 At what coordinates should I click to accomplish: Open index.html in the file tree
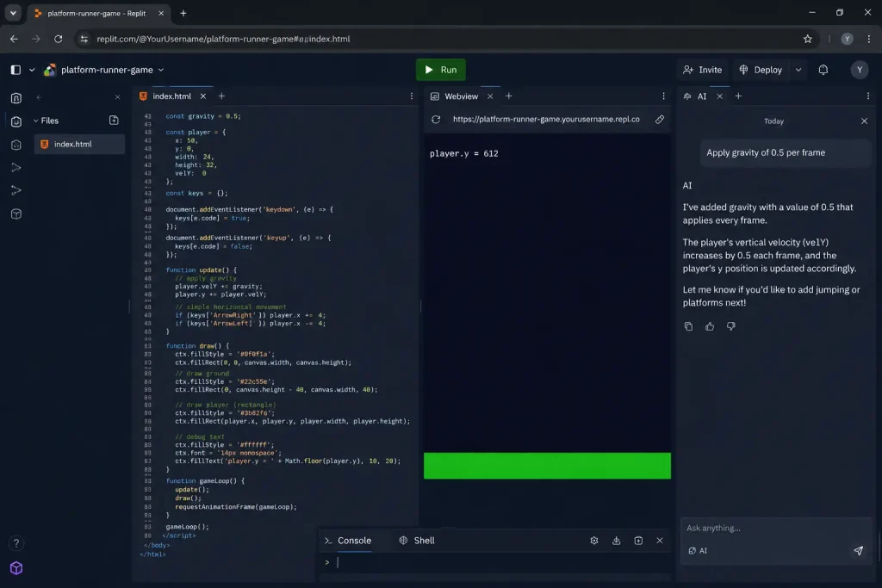pos(79,144)
